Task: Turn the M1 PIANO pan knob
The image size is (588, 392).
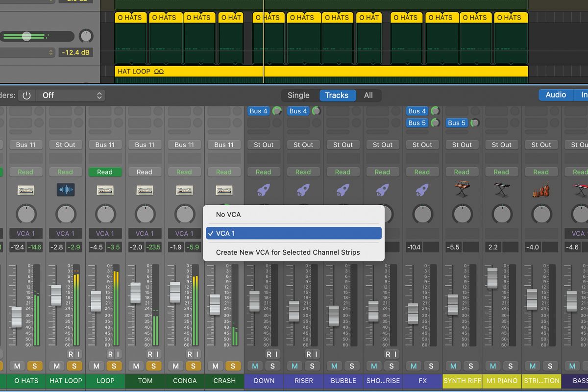Action: pos(502,215)
